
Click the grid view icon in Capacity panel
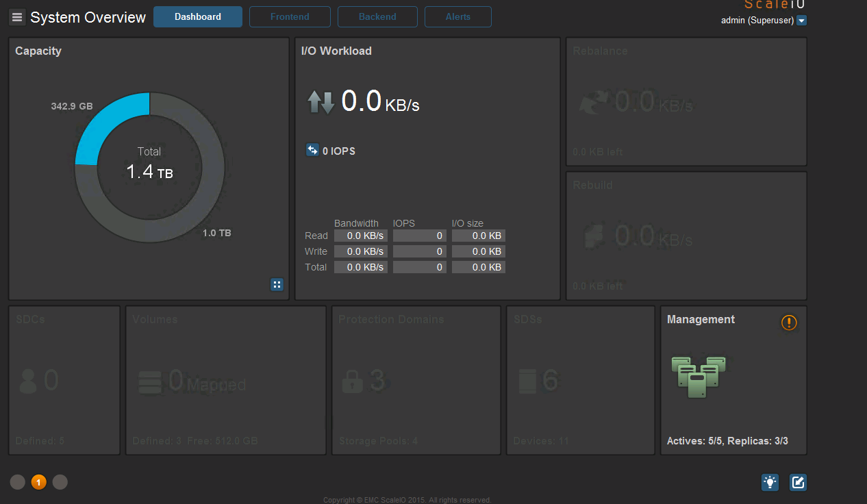pyautogui.click(x=277, y=284)
